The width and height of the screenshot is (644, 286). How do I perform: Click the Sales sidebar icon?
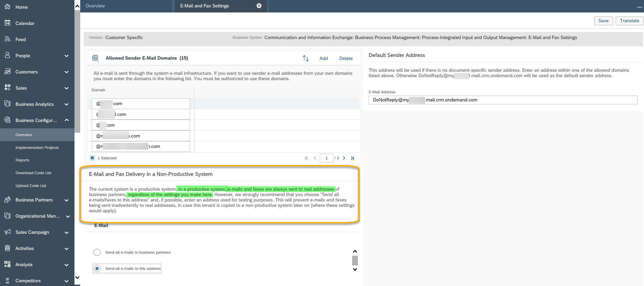[7, 88]
